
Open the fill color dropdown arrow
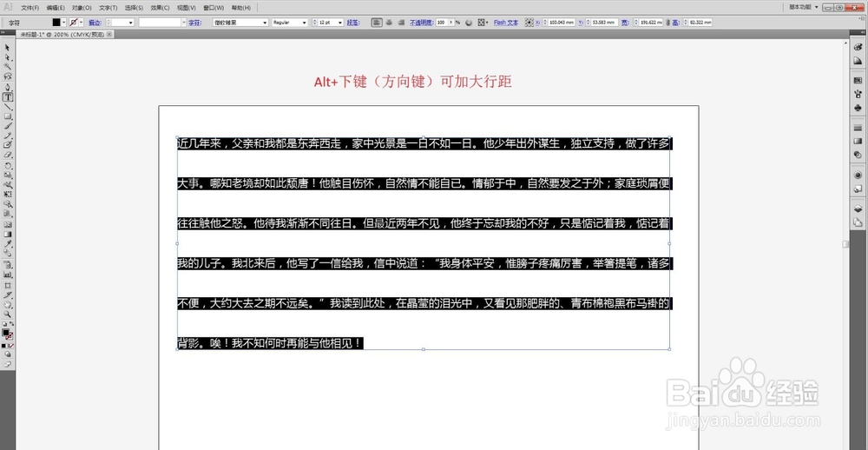[64, 23]
